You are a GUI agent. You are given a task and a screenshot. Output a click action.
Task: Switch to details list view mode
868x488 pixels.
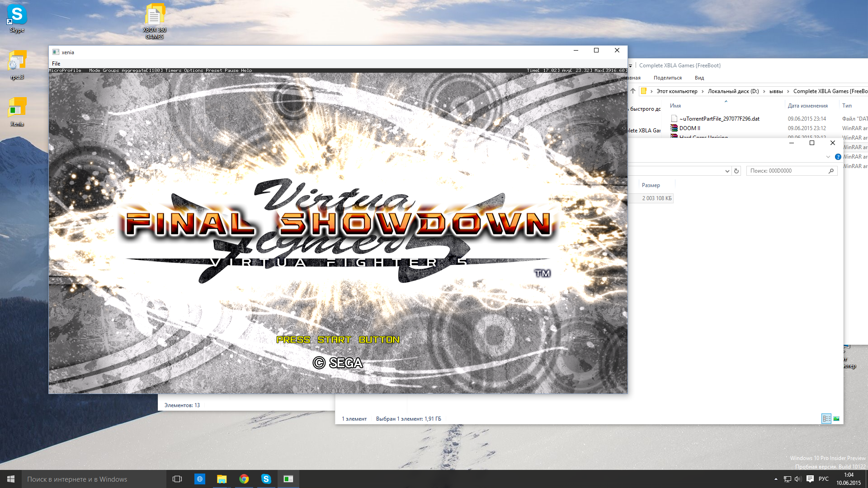[x=826, y=419]
